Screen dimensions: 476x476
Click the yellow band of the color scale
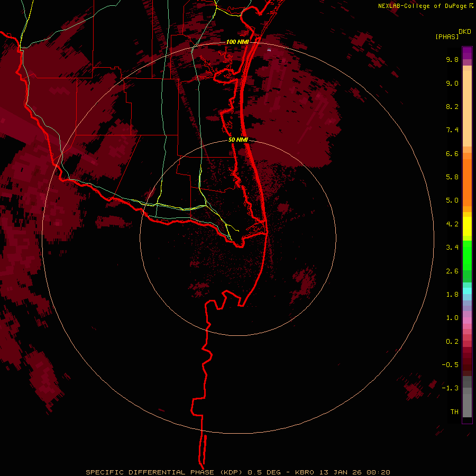(467, 226)
